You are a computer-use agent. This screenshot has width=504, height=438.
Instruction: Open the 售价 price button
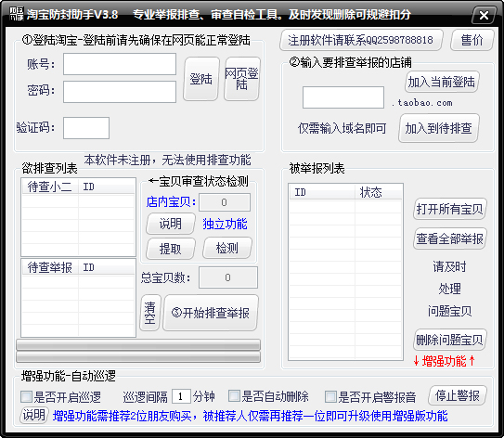[472, 40]
